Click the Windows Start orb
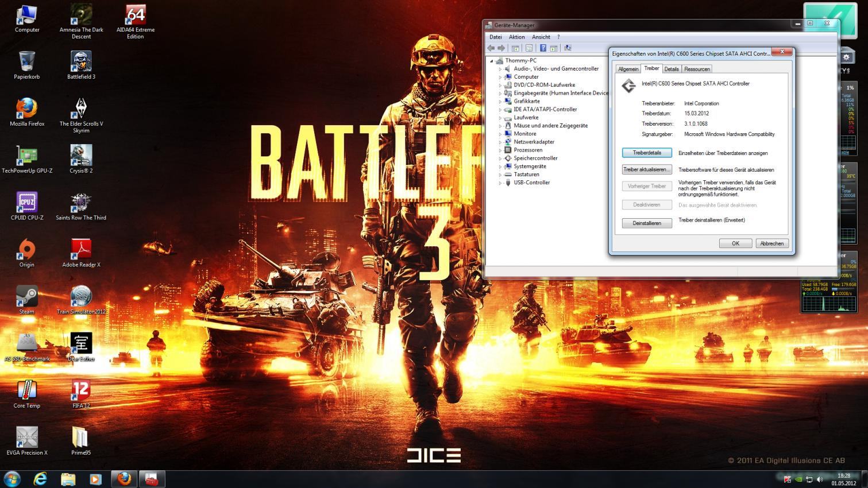868x488 pixels. pyautogui.click(x=11, y=478)
